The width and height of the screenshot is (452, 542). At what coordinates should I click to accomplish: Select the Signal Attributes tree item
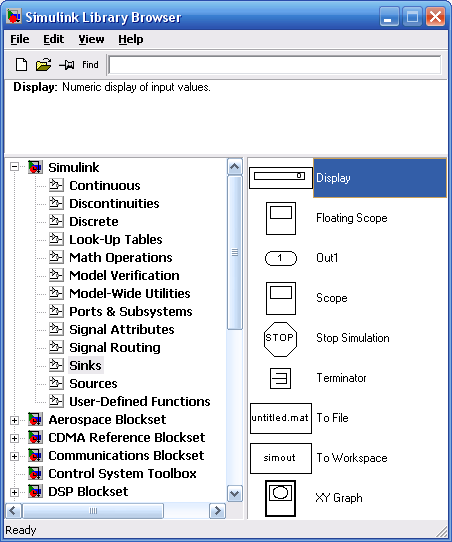pos(122,329)
